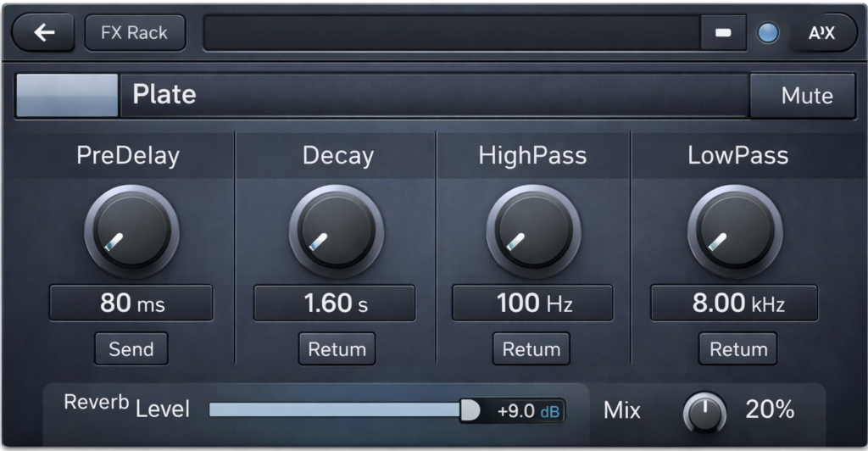Click the PreDelay knob
The width and height of the screenshot is (868, 451).
131,231
